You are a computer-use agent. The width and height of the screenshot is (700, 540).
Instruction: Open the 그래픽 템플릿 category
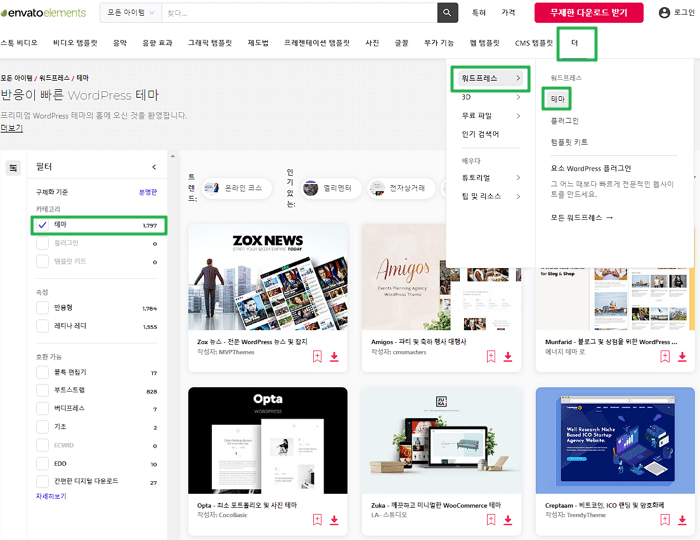point(210,43)
